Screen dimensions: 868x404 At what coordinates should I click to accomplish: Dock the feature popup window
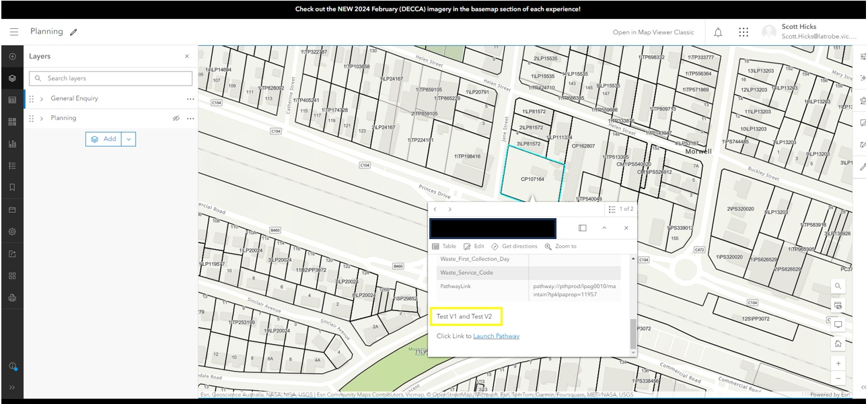[x=582, y=228]
